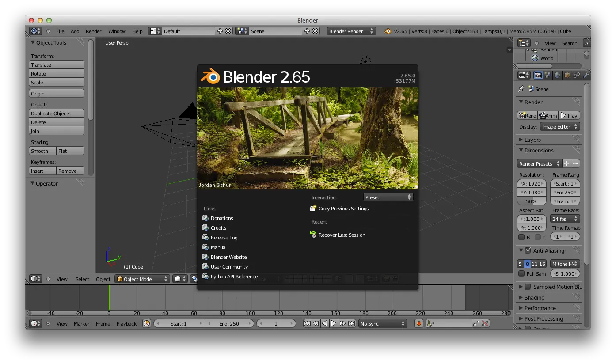Viewport: 616px width, 364px height.
Task: Click the anti-aliasing filter size S slider
Action: point(565,274)
